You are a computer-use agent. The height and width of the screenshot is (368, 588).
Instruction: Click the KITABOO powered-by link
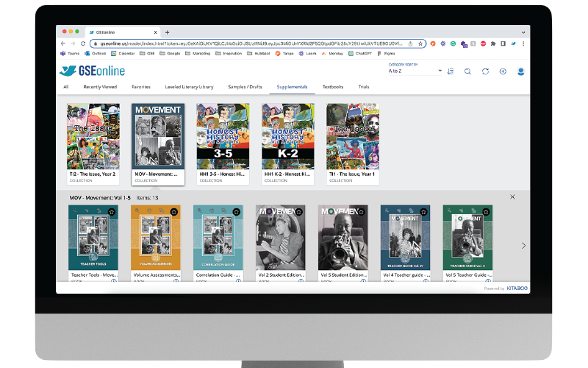coord(517,289)
